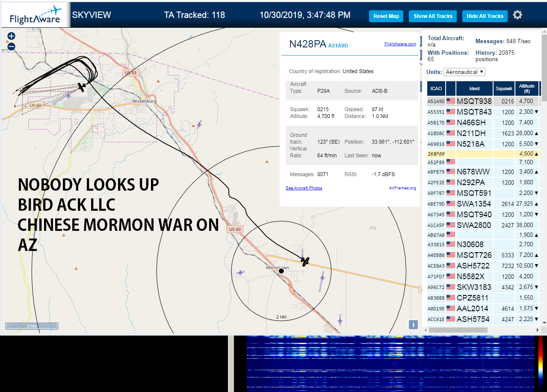Click the FlightAware logo
Viewport: 547px width, 392px height.
click(35, 15)
